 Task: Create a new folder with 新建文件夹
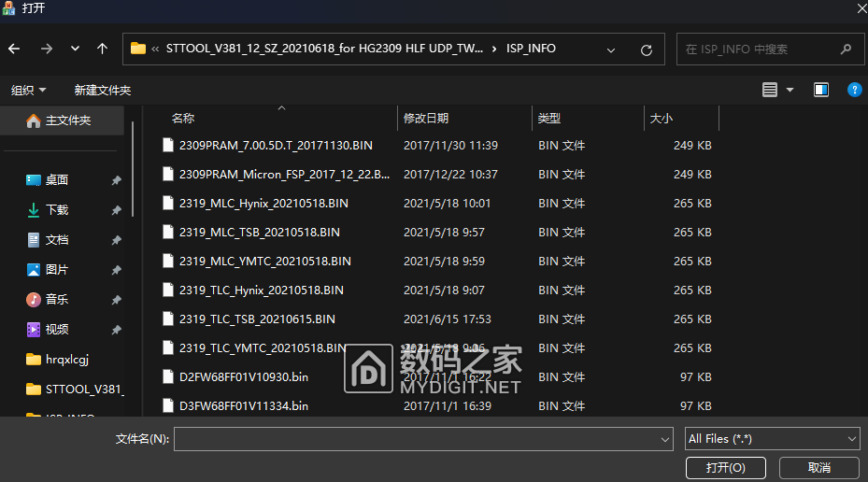103,91
